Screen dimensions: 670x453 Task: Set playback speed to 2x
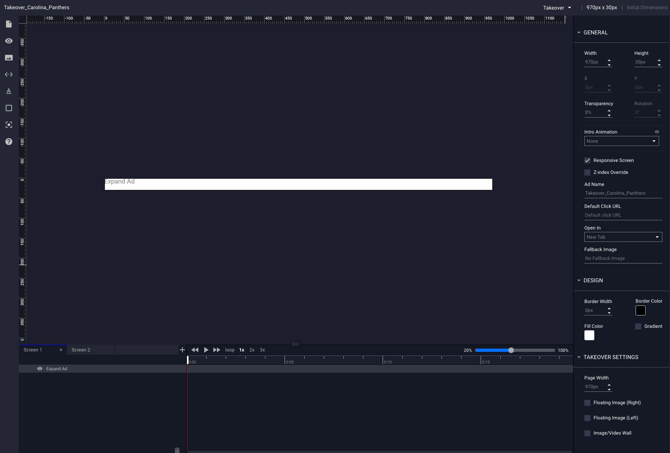252,350
